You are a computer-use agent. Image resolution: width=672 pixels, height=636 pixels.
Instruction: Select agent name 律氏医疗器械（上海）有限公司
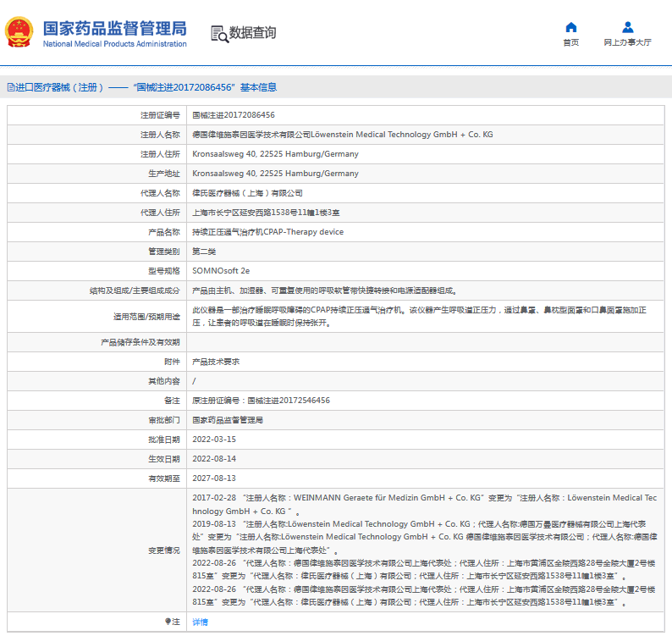click(247, 193)
